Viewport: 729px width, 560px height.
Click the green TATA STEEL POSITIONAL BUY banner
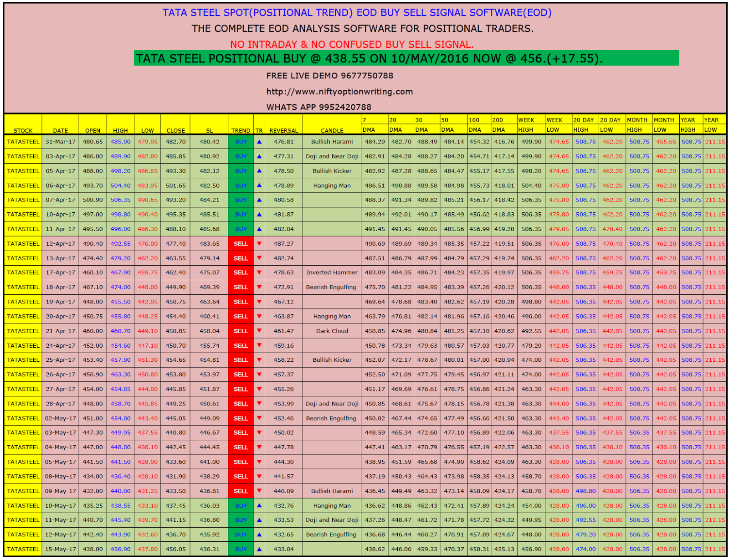point(406,58)
